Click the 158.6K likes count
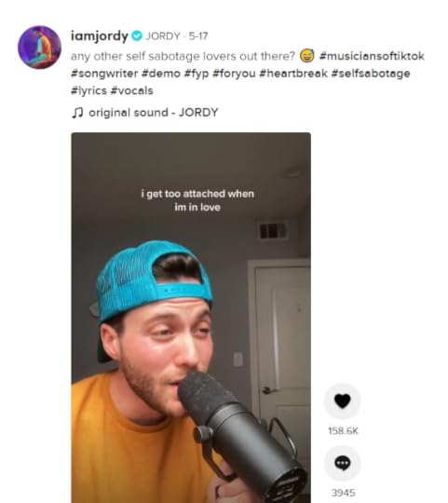448x503 pixels. pos(343,431)
